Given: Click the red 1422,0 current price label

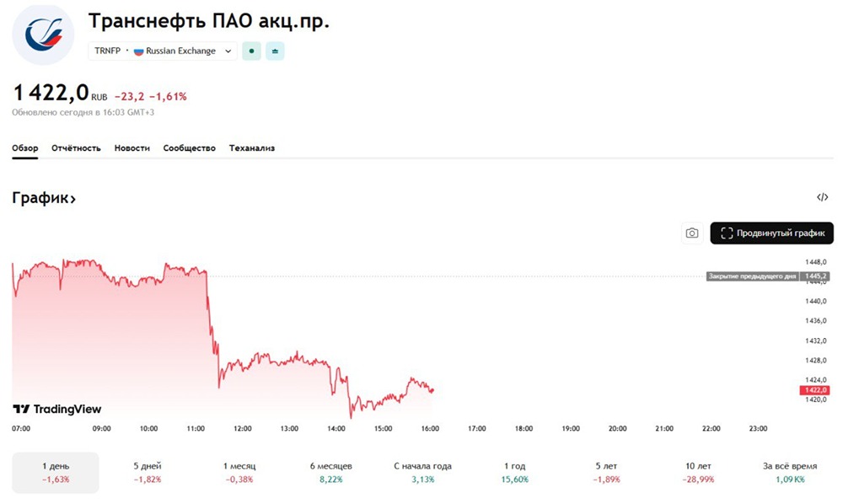Looking at the screenshot, I should [x=815, y=390].
